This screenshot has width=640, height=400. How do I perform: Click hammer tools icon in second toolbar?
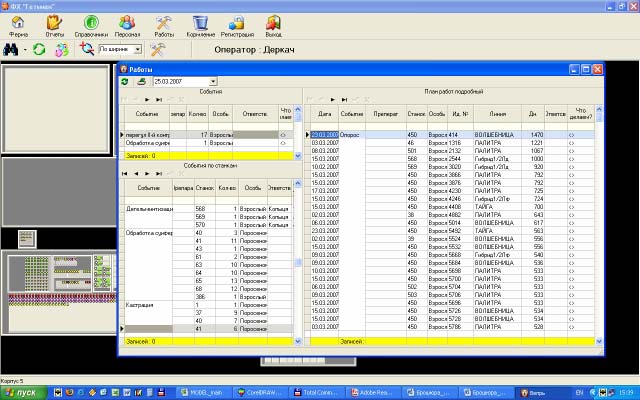[158, 49]
